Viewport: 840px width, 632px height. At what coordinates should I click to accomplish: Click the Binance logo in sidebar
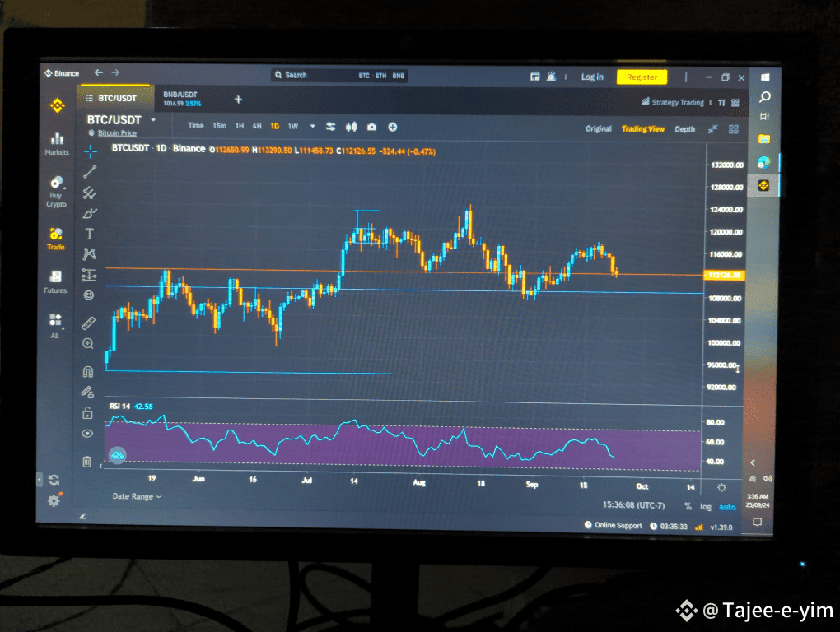(58, 105)
